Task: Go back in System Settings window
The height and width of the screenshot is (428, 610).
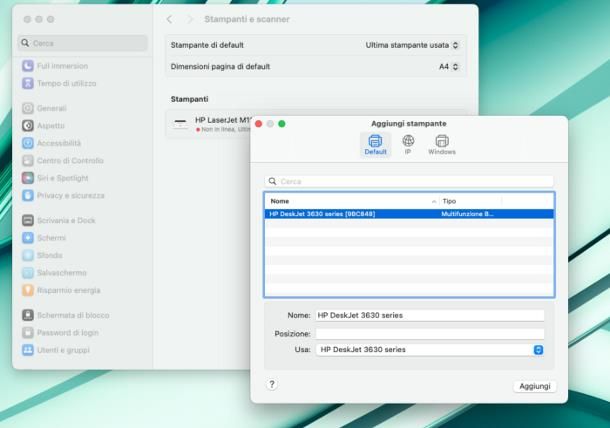Action: [169, 19]
